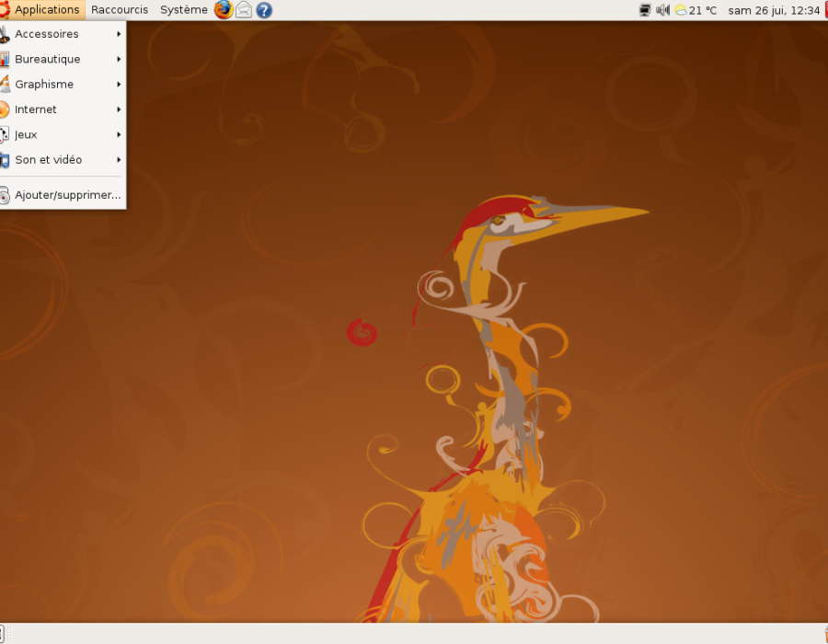This screenshot has height=644, width=828.
Task: Open the Raccourcis menu
Action: tap(120, 9)
